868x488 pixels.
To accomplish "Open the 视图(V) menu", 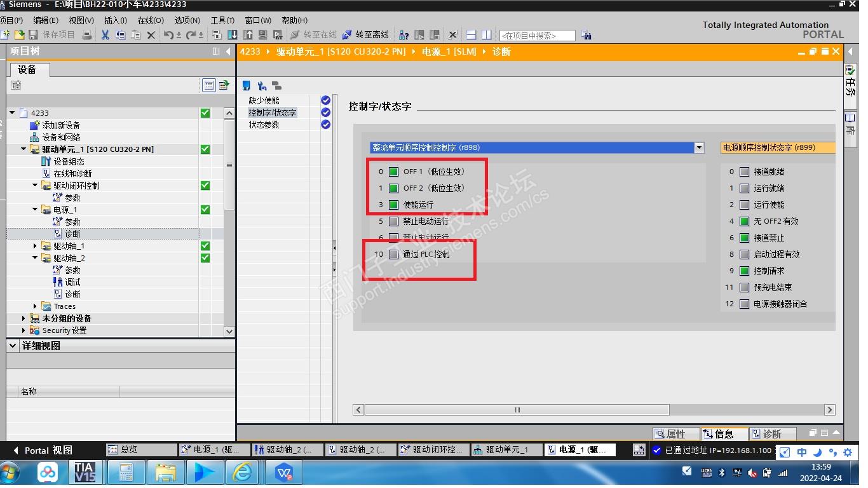I will 81,20.
